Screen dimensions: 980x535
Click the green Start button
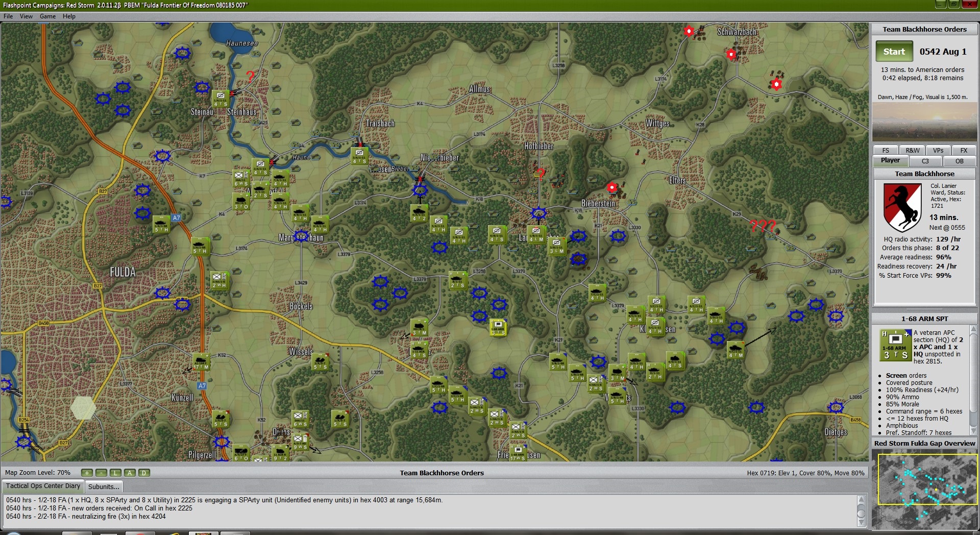click(894, 52)
